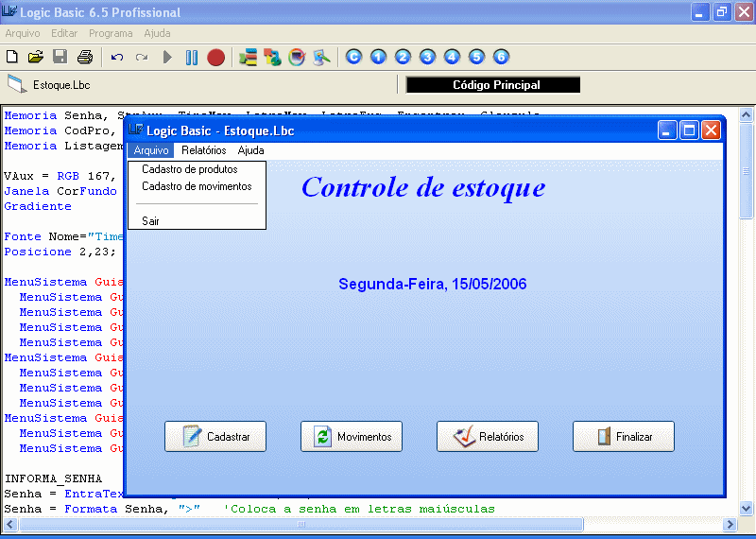Pause execution with the pause icon
Viewport: 756px width, 539px height.
point(192,58)
